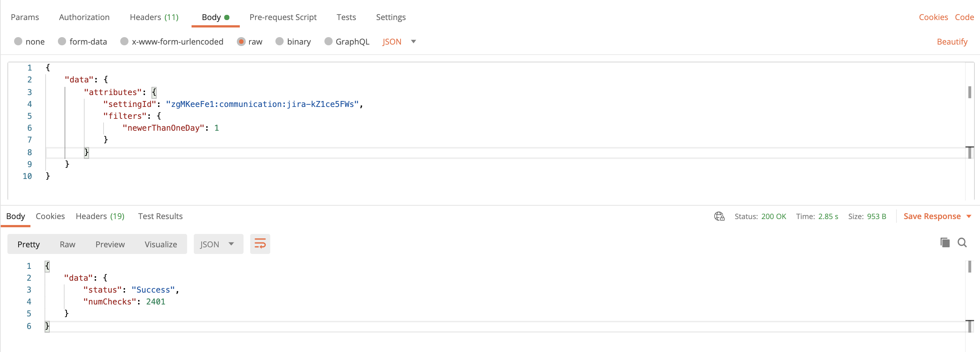Switch response view to Raw
This screenshot has width=980, height=352.
coord(67,244)
